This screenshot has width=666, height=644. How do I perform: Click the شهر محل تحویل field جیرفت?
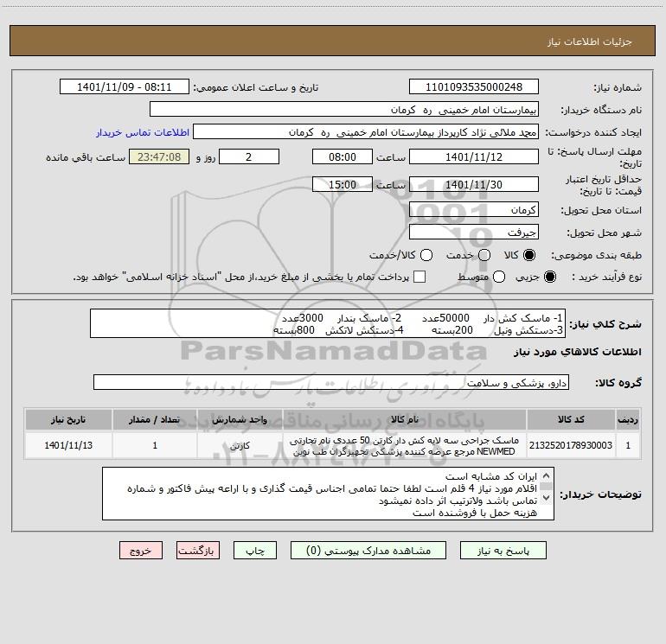(474, 233)
